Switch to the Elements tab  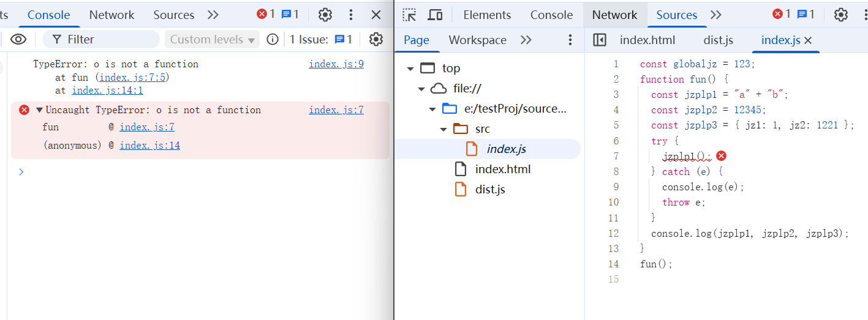(x=486, y=15)
